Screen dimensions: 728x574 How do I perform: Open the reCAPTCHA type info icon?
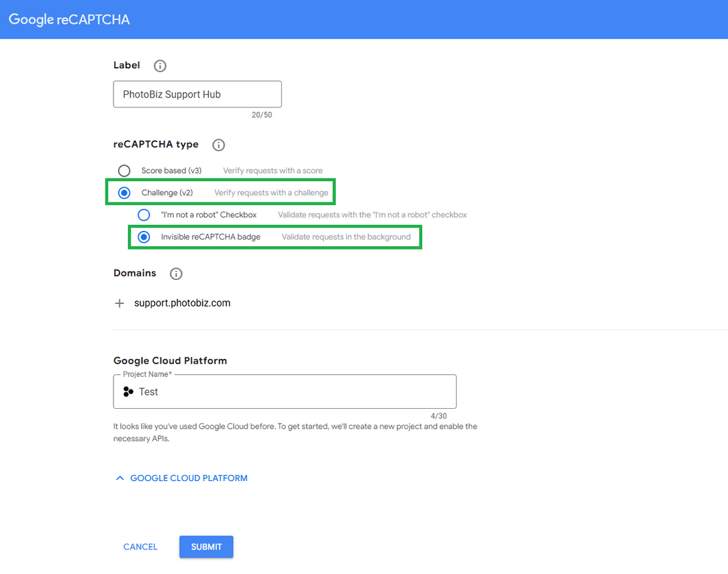(x=218, y=145)
